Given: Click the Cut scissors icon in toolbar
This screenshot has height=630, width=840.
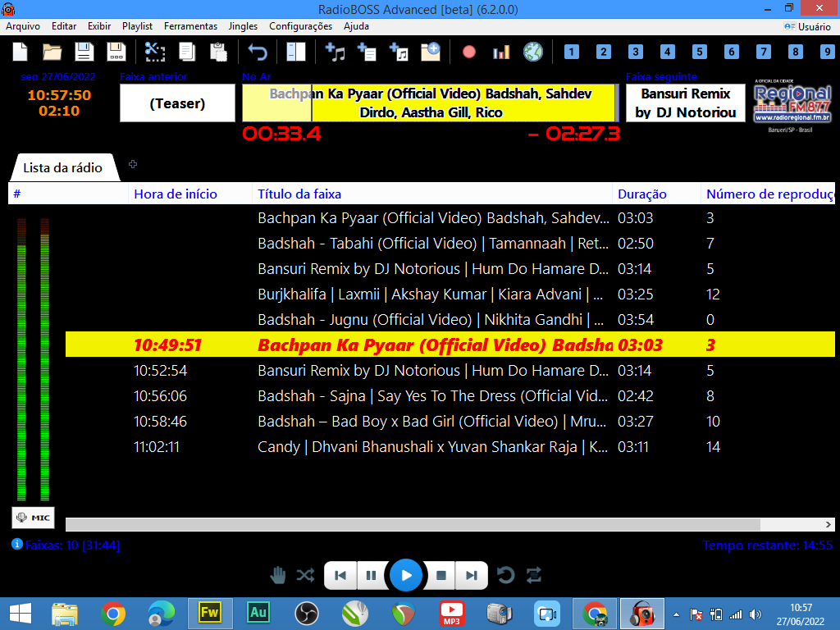Looking at the screenshot, I should tap(155, 52).
